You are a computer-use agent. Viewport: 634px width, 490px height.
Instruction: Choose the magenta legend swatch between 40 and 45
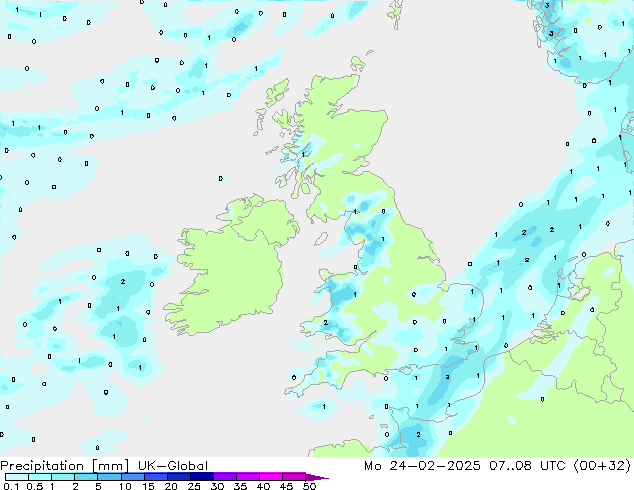[x=271, y=477]
